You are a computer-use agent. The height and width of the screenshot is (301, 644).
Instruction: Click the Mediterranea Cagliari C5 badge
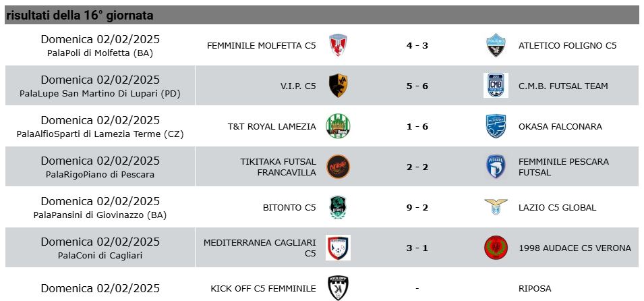[338, 248]
